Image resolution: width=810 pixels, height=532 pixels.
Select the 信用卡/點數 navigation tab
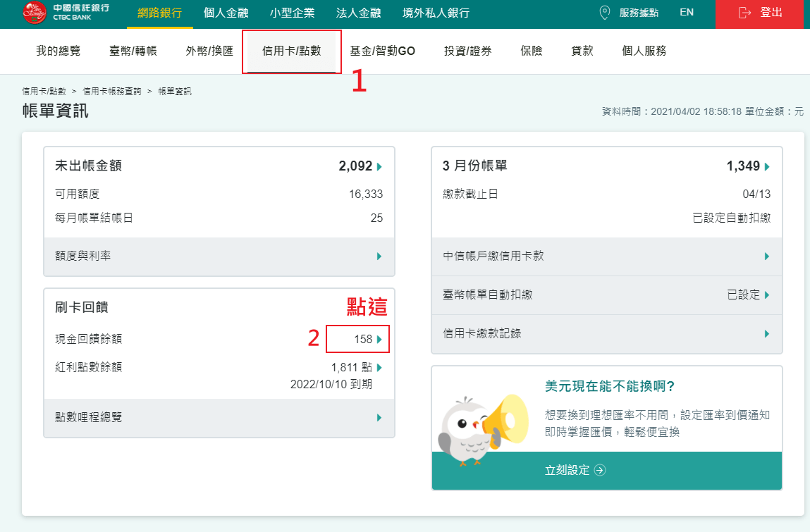coord(292,51)
